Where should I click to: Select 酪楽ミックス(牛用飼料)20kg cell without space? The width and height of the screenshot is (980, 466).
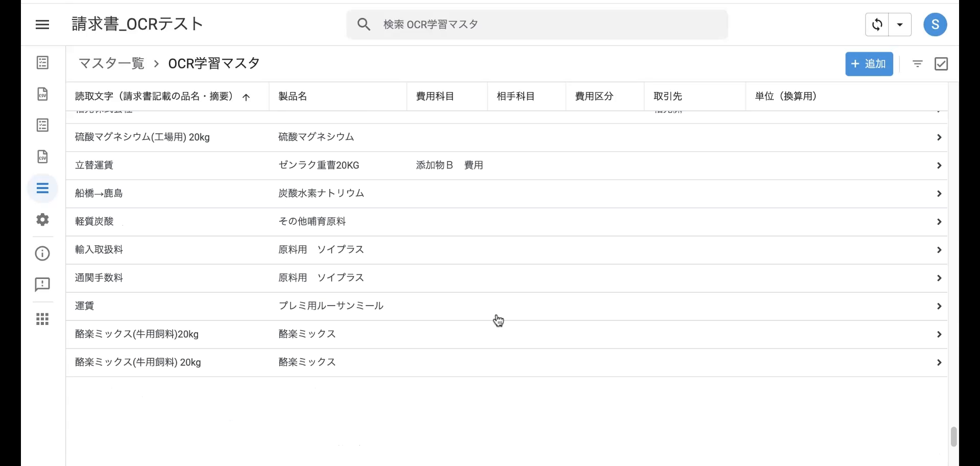point(137,334)
